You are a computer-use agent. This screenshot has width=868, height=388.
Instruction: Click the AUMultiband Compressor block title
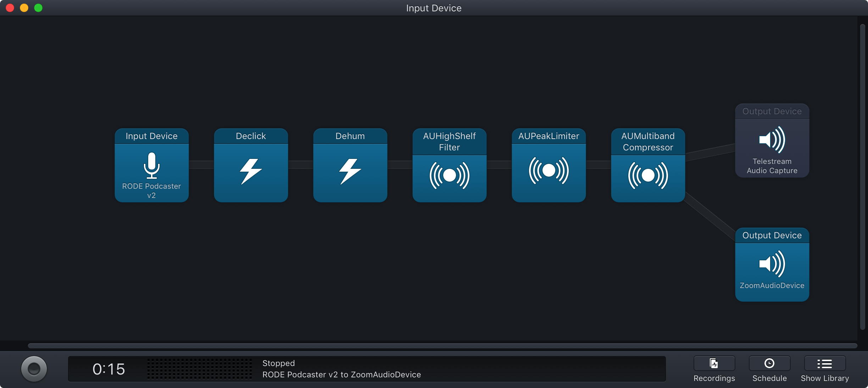pos(648,142)
